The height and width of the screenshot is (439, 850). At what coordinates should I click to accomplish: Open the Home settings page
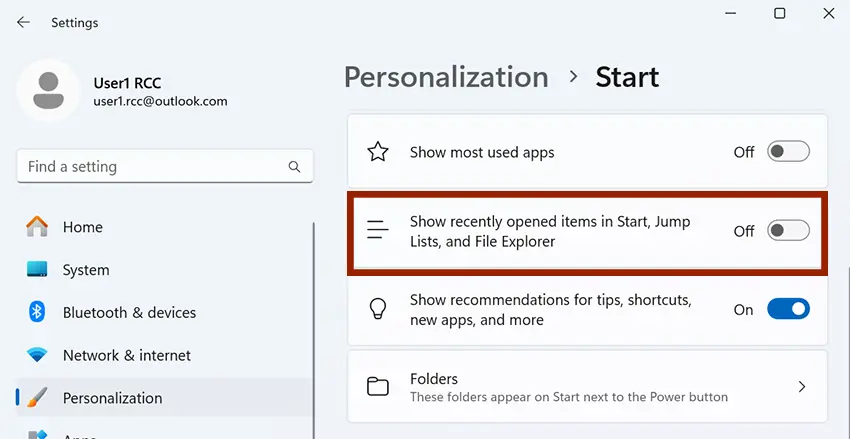point(164,227)
